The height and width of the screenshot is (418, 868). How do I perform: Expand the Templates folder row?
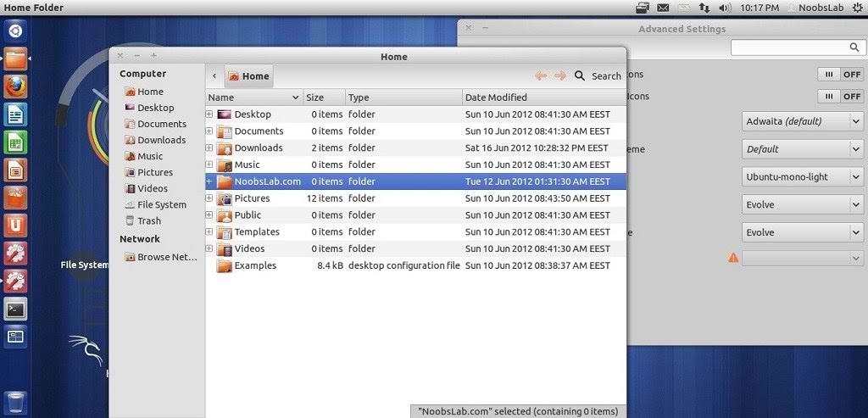point(209,231)
